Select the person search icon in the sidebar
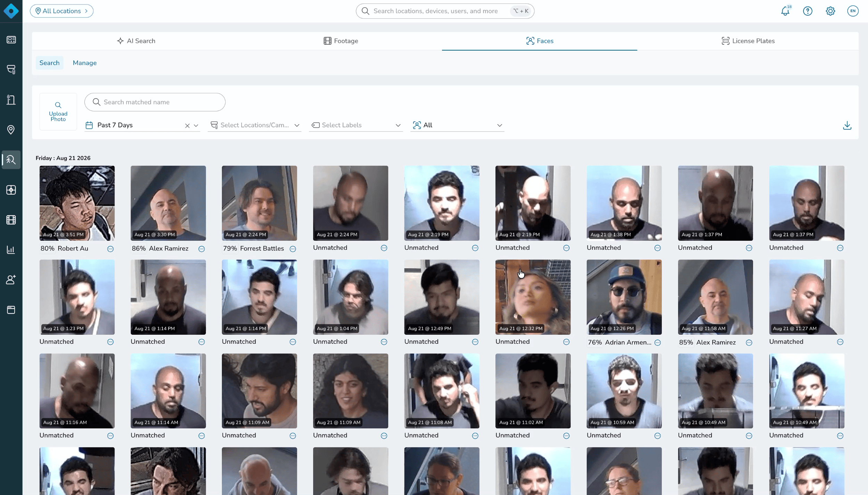 [x=11, y=160]
